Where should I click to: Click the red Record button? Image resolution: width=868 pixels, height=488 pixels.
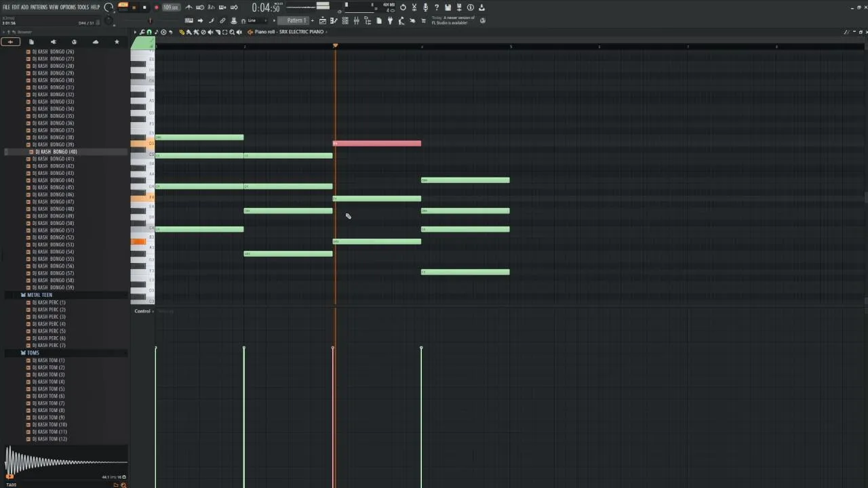click(x=156, y=7)
